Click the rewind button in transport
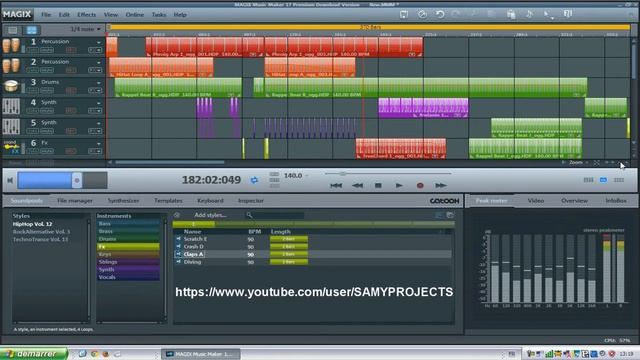640x360 pixels. pyautogui.click(x=358, y=185)
